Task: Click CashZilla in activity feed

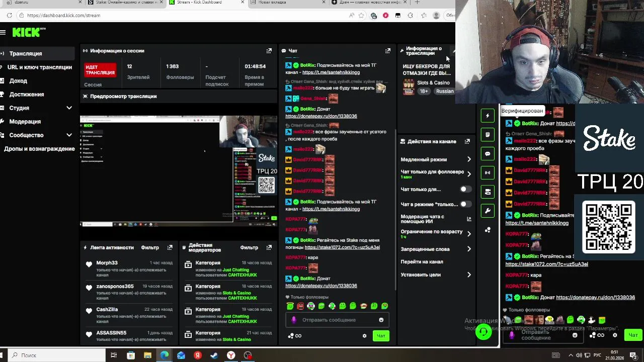Action: pos(107,310)
